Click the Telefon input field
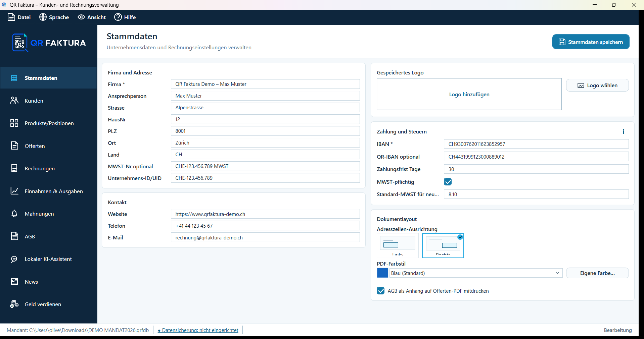Viewport: 644px width, 339px height. 265,226
